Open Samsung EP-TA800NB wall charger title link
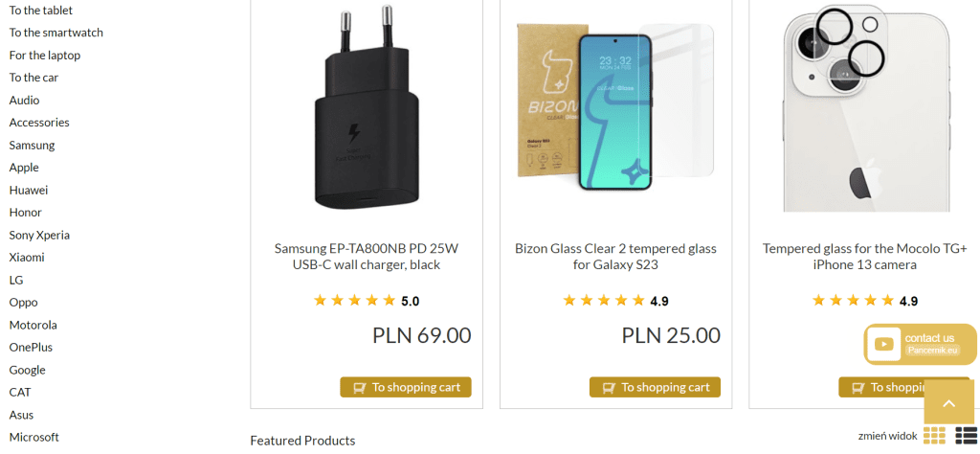Screen dimensions: 980x454 click(367, 256)
